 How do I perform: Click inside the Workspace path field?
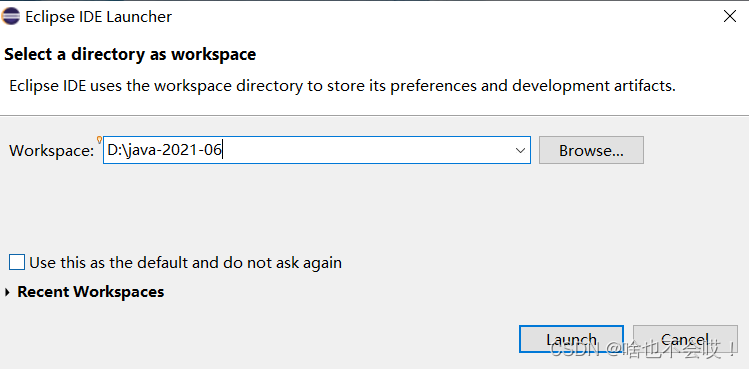pos(317,150)
